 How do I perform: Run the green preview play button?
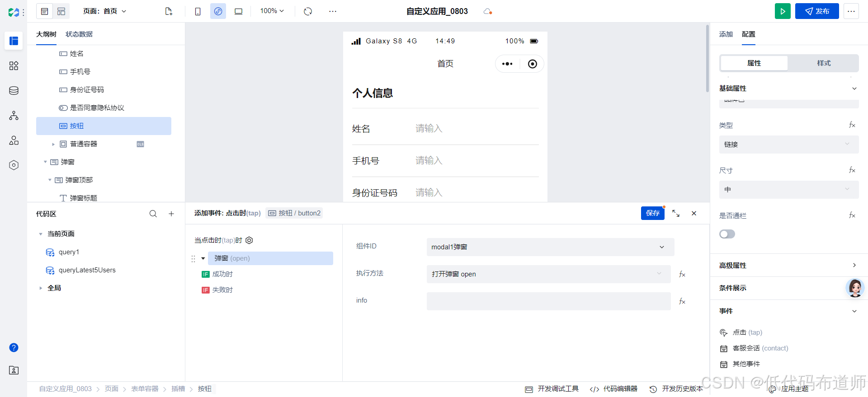(x=783, y=11)
